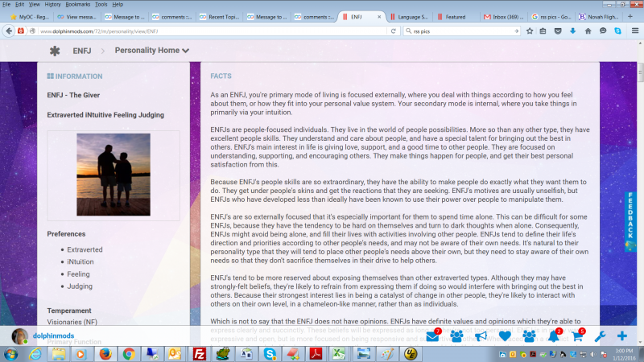Go to browser home page icon
The height and width of the screenshot is (362, 644).
click(x=588, y=31)
